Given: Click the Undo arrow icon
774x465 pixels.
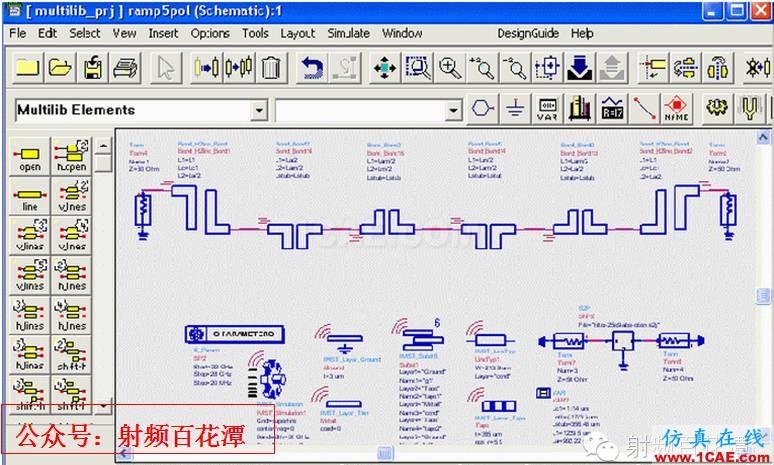Looking at the screenshot, I should click(312, 67).
